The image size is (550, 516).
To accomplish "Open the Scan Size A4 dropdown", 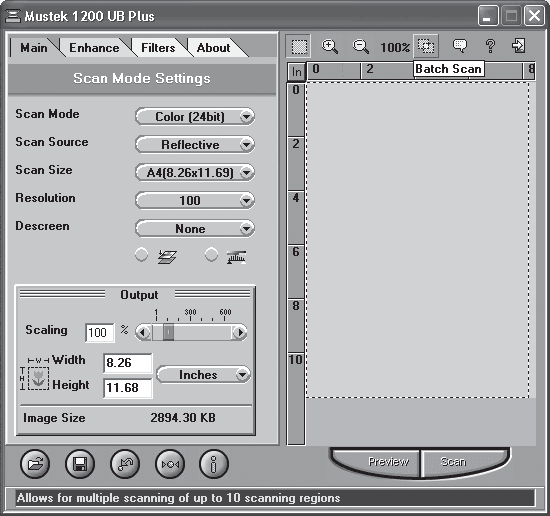I will 195,173.
